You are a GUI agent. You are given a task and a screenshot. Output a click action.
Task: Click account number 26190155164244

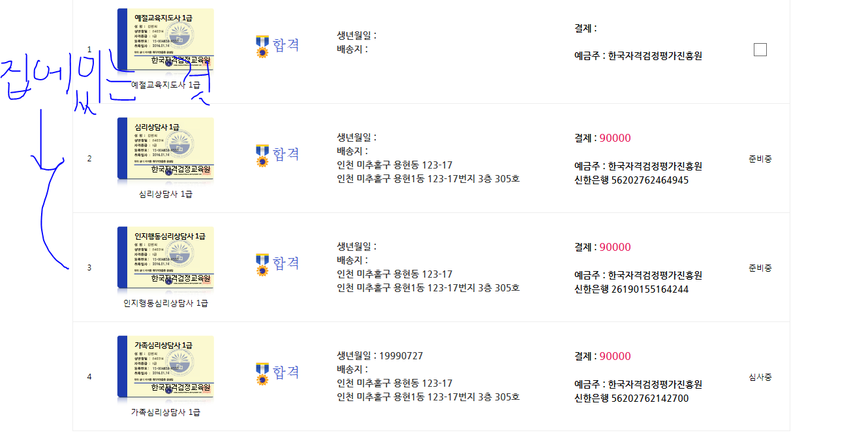point(649,289)
